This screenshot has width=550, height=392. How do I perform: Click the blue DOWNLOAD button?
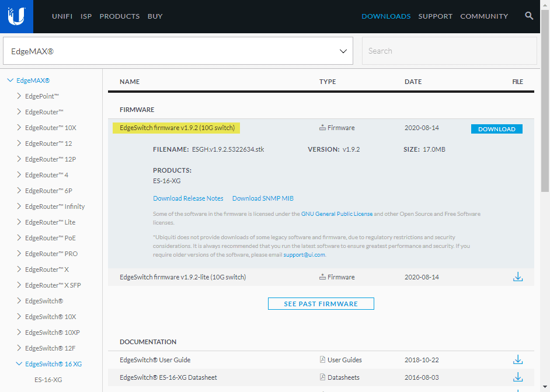pos(497,129)
